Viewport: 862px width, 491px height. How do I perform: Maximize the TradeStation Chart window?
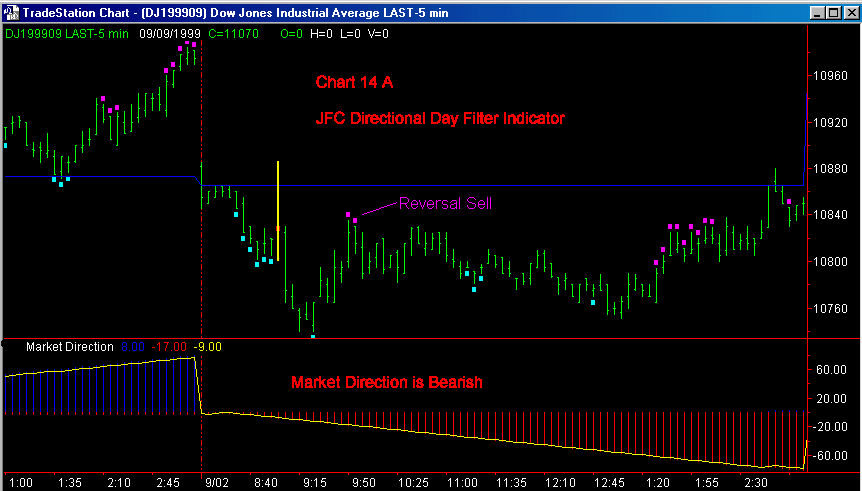coord(833,12)
